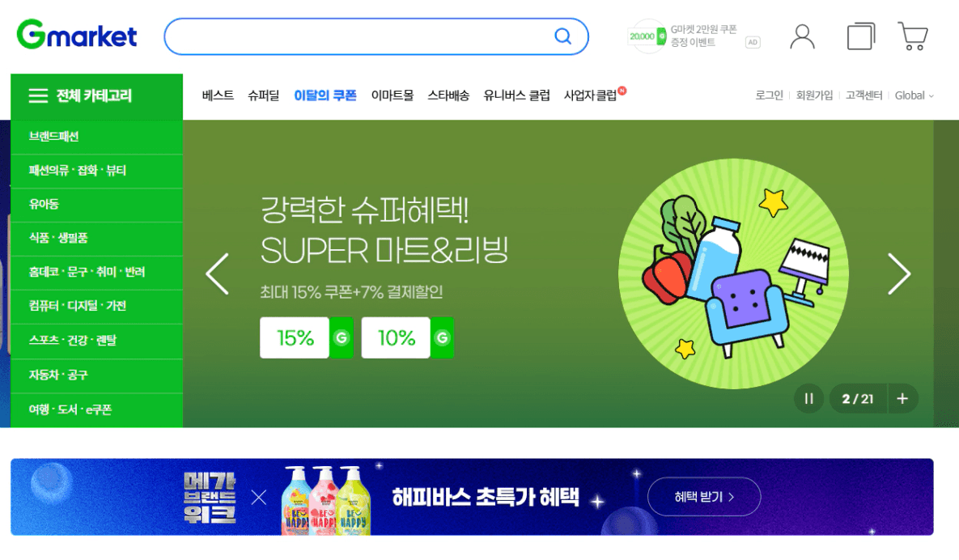
Task: Expand all banners with plus button
Action: tap(902, 399)
